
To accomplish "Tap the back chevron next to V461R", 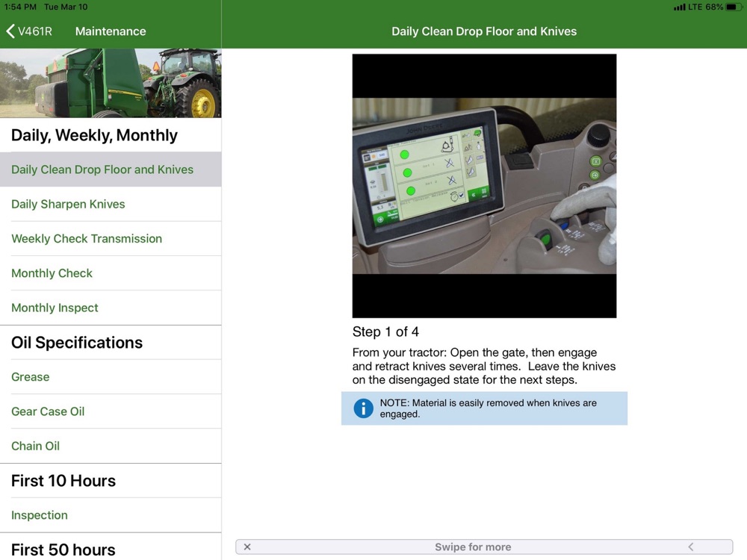I will pyautogui.click(x=10, y=31).
